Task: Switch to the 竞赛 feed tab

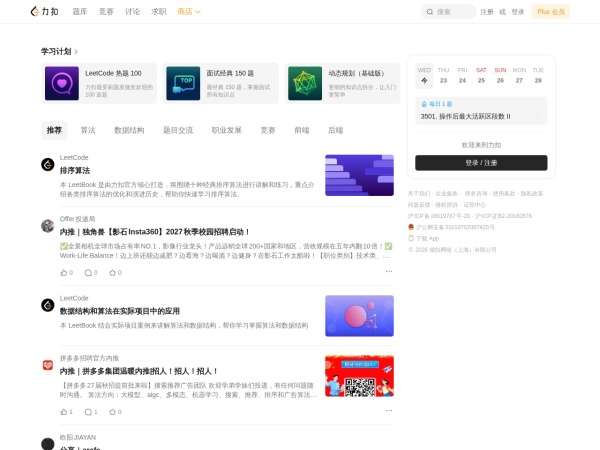Action: tap(268, 130)
